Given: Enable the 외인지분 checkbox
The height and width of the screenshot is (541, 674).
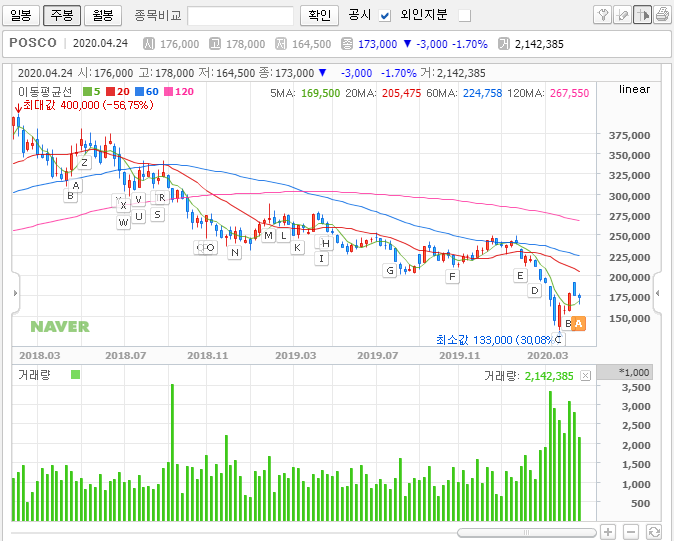Looking at the screenshot, I should click(x=464, y=16).
